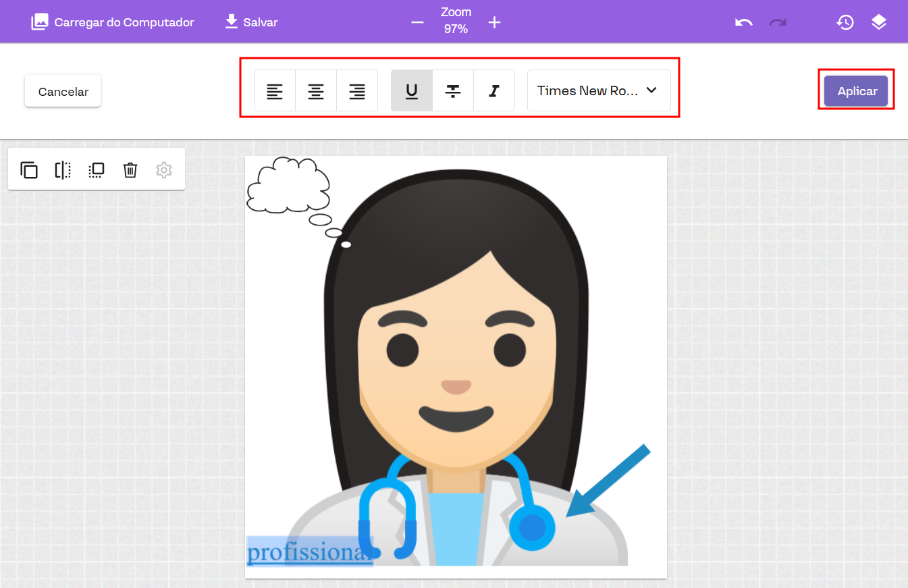908x588 pixels.
Task: Center align the text
Action: (316, 91)
